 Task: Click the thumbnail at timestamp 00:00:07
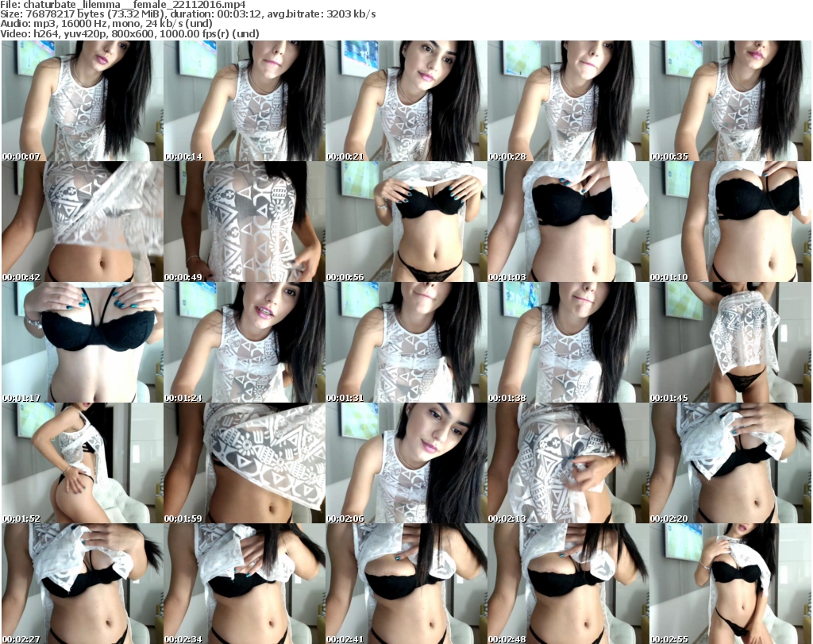[82, 101]
